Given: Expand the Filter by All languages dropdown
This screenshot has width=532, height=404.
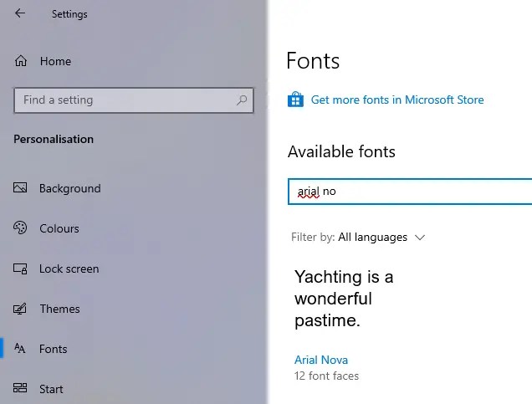Looking at the screenshot, I should (x=358, y=237).
